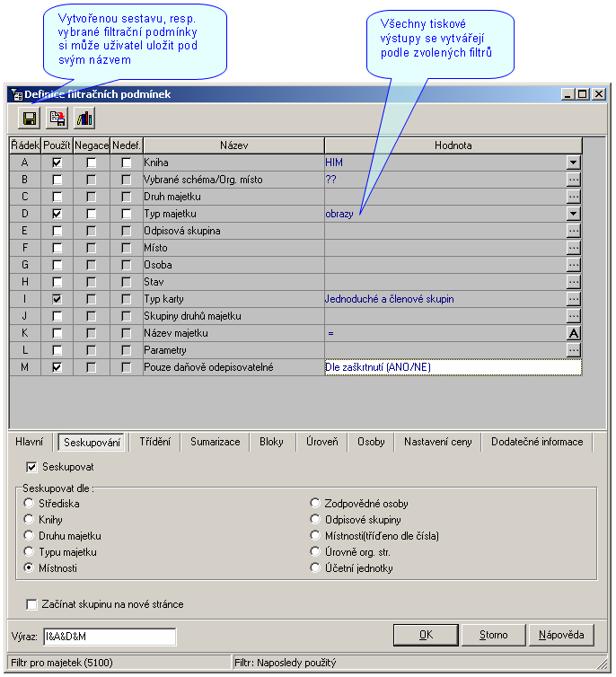The height and width of the screenshot is (677, 616).
Task: Open the Bloky tab
Action: tap(271, 442)
